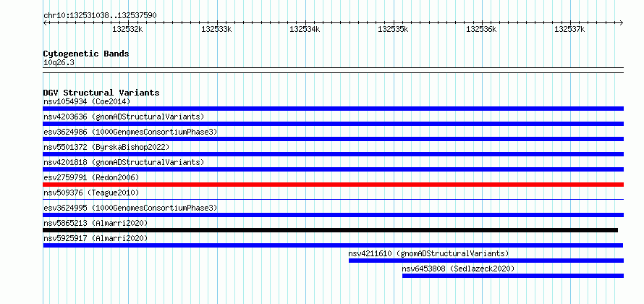Click the 132533k ruler label

pyautogui.click(x=216, y=29)
